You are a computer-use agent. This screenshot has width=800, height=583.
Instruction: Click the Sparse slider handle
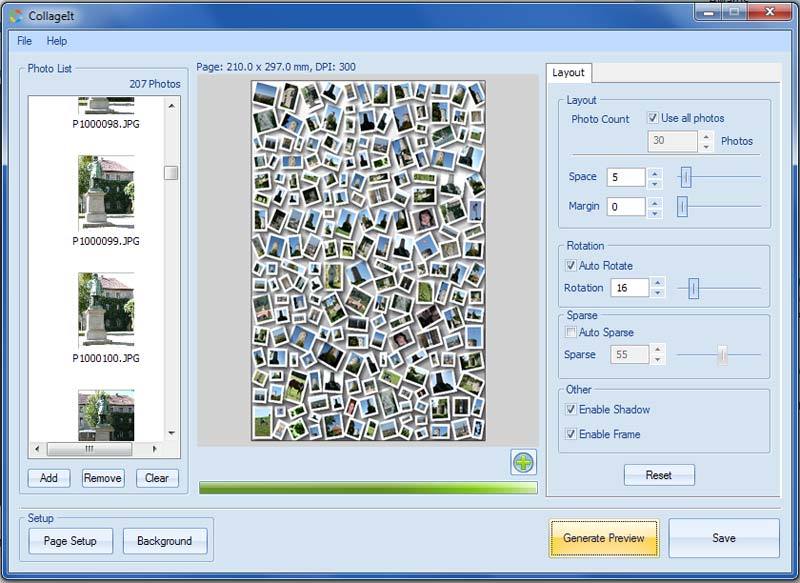[722, 354]
